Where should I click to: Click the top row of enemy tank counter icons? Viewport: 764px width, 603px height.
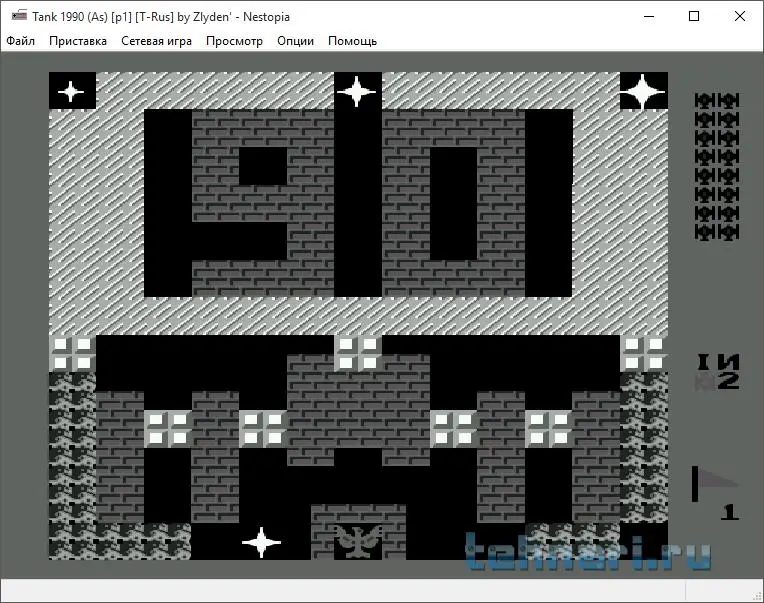(x=717, y=101)
